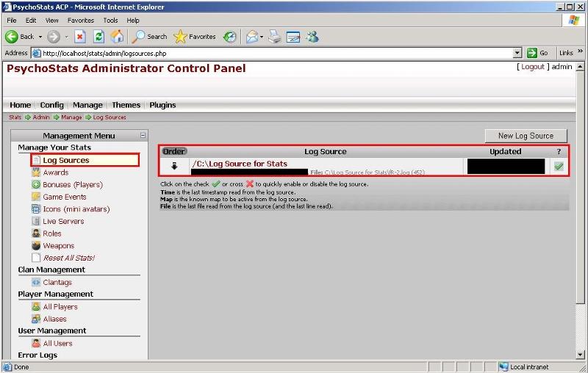
Task: Click the Back arrow icon in toolbar
Action: tap(12, 37)
